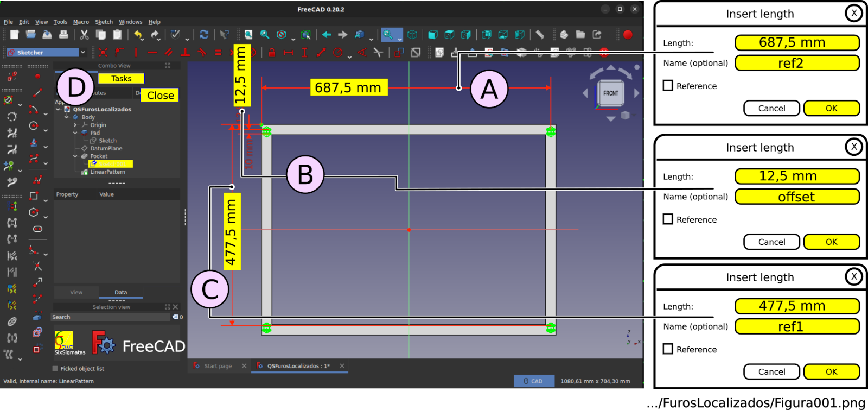Viewport: 868px width, 410px height.
Task: Click OK in the 687,5 mm dialog
Action: tap(832, 108)
